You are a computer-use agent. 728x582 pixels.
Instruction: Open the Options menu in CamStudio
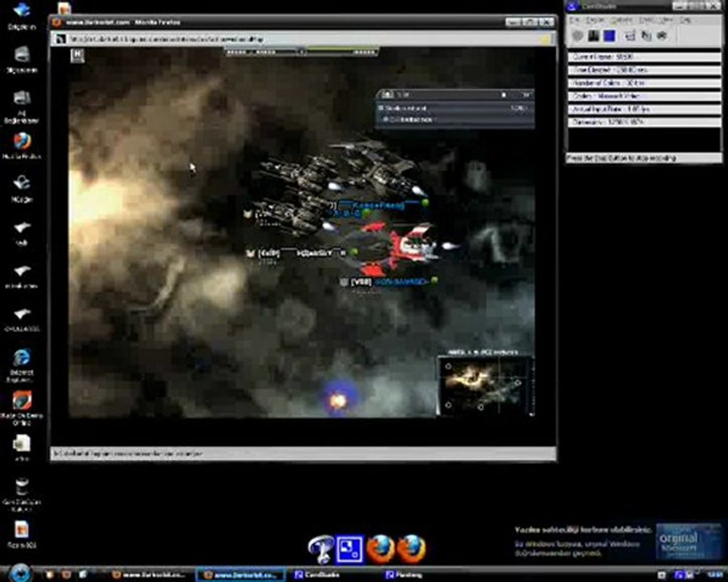click(x=621, y=20)
